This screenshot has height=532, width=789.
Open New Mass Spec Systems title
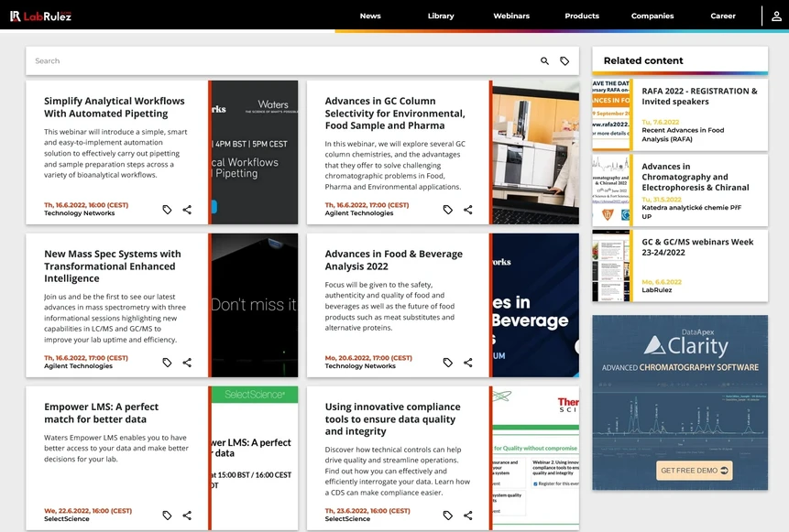[x=112, y=266]
